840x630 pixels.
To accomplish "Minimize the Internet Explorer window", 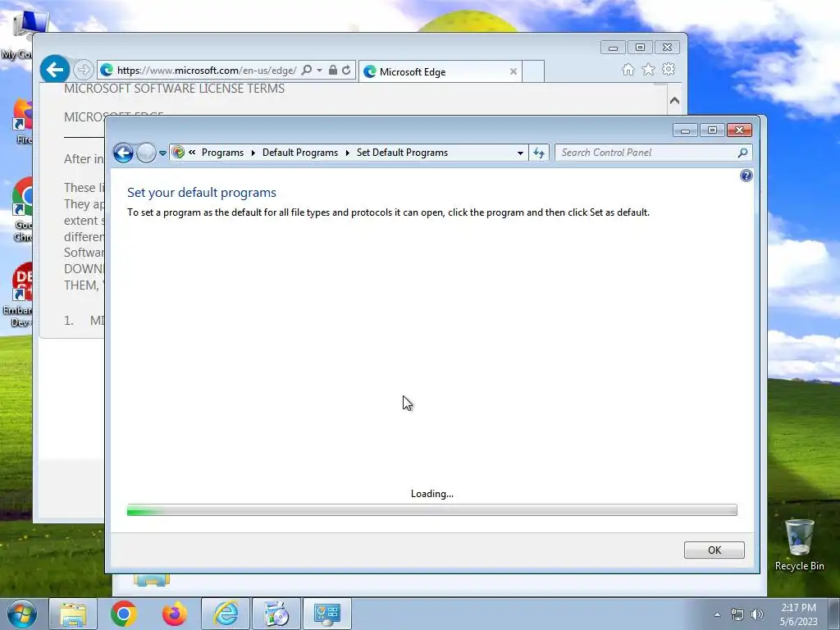I will (613, 48).
